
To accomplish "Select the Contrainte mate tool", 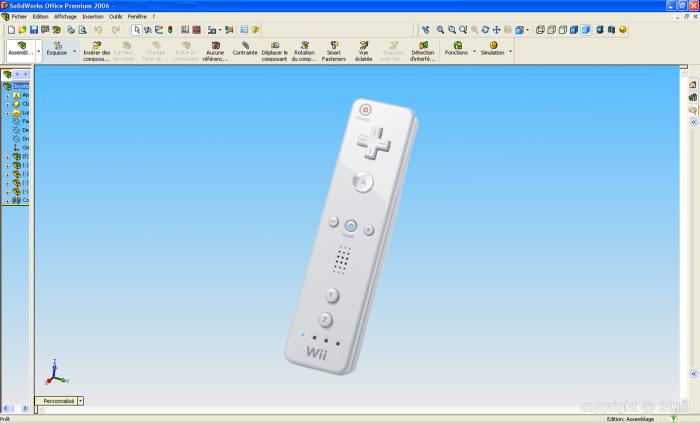I will (x=245, y=49).
